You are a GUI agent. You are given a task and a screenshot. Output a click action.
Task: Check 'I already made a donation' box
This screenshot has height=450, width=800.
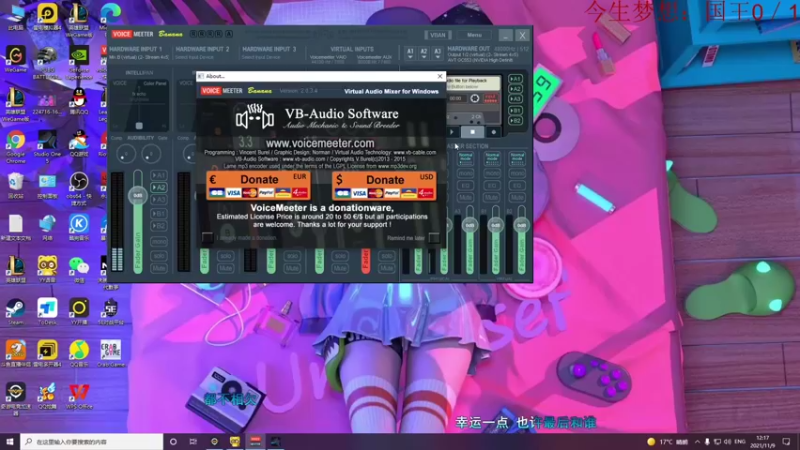[x=207, y=237]
